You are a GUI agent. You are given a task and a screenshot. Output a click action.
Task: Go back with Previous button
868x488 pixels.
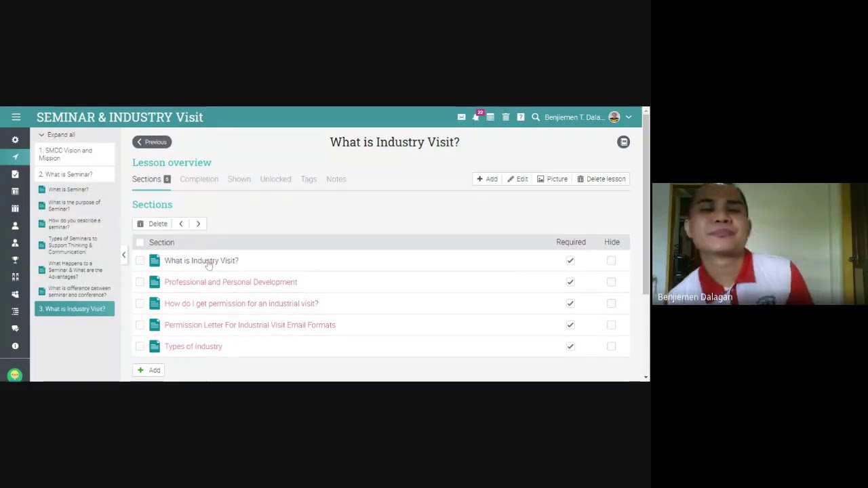coord(152,142)
